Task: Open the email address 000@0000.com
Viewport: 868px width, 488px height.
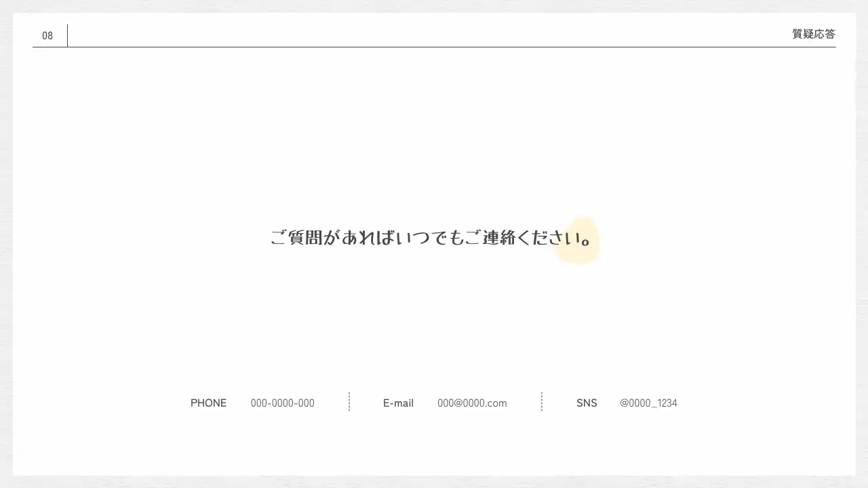Action: pos(472,403)
